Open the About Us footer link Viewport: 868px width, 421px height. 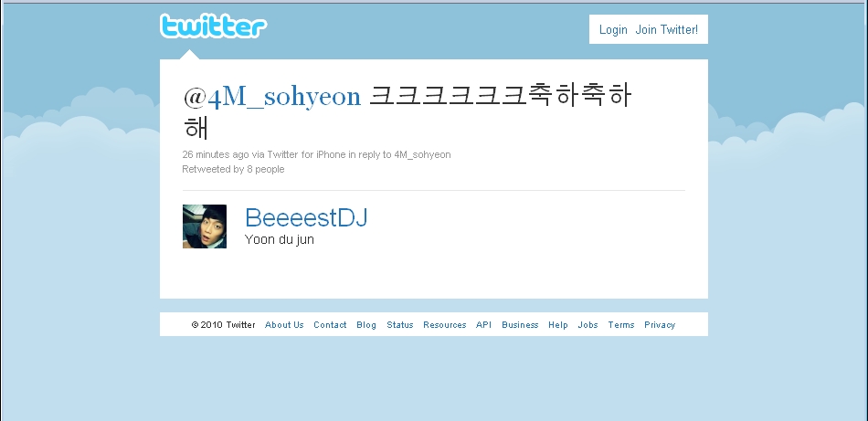pyautogui.click(x=284, y=325)
